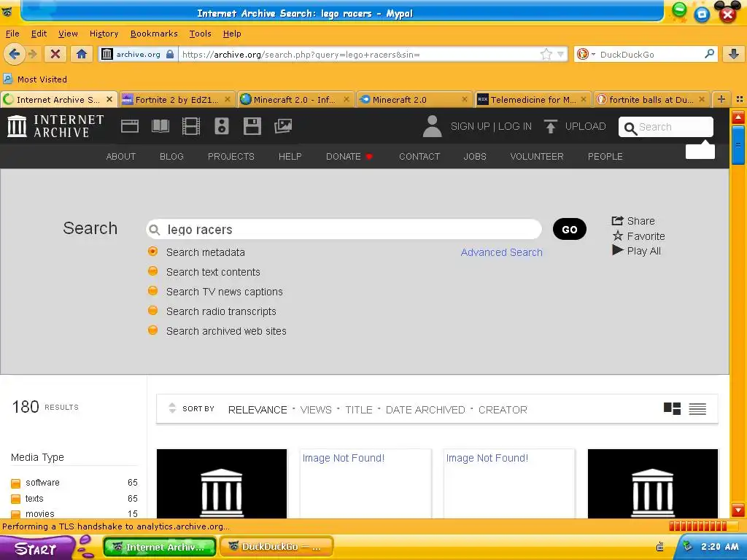
Task: Bookmark this page with the star icon
Action: click(x=546, y=54)
